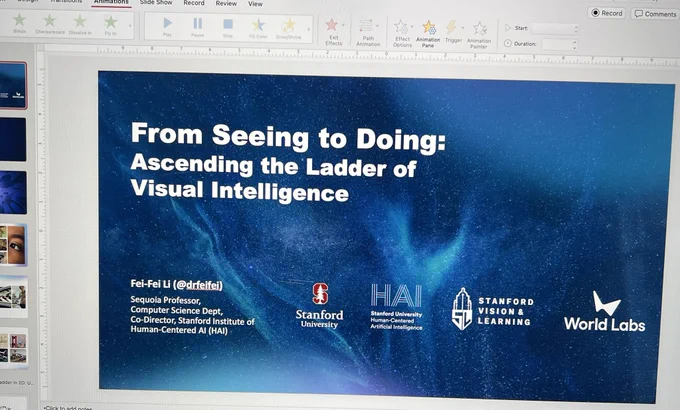Click the Duration stepper arrows
Viewport: 680px width, 410px height.
click(575, 45)
